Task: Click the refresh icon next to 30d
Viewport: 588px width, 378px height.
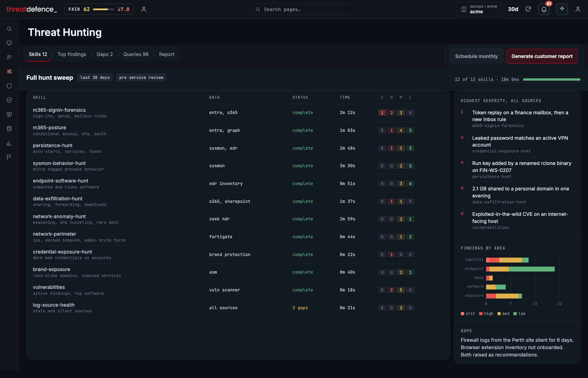Action: pos(528,9)
